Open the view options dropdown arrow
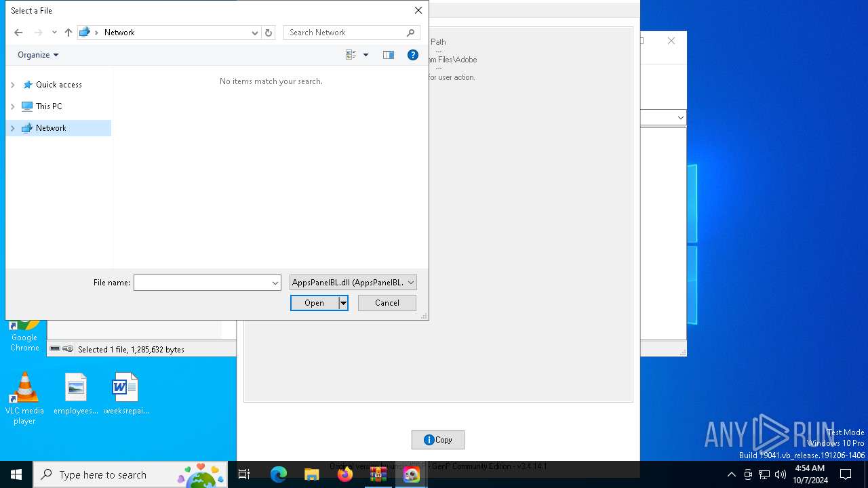 tap(366, 55)
